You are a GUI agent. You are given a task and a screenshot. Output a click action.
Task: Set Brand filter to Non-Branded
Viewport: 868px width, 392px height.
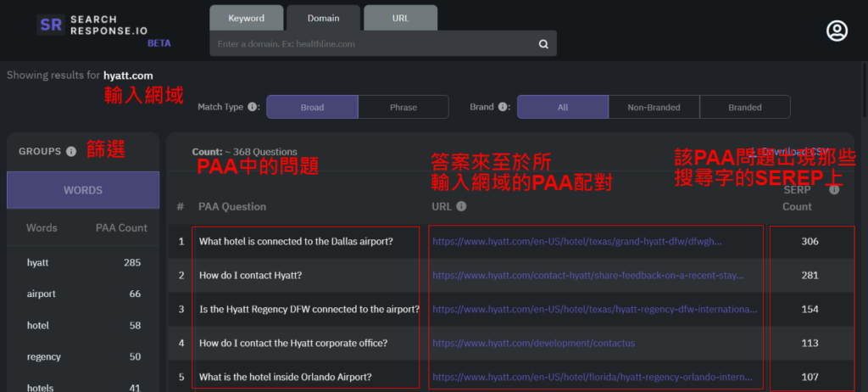click(x=654, y=107)
